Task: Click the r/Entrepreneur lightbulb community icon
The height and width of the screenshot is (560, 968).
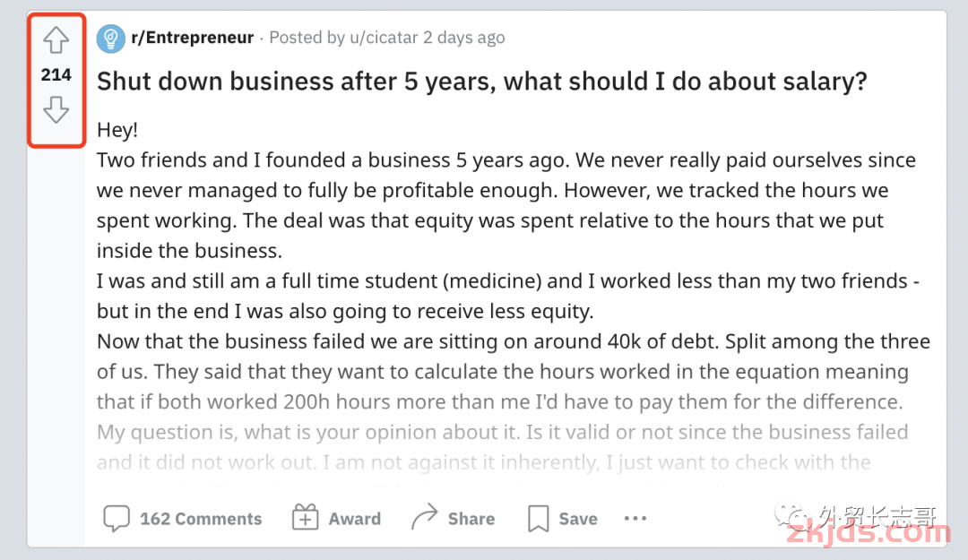Action: point(111,39)
